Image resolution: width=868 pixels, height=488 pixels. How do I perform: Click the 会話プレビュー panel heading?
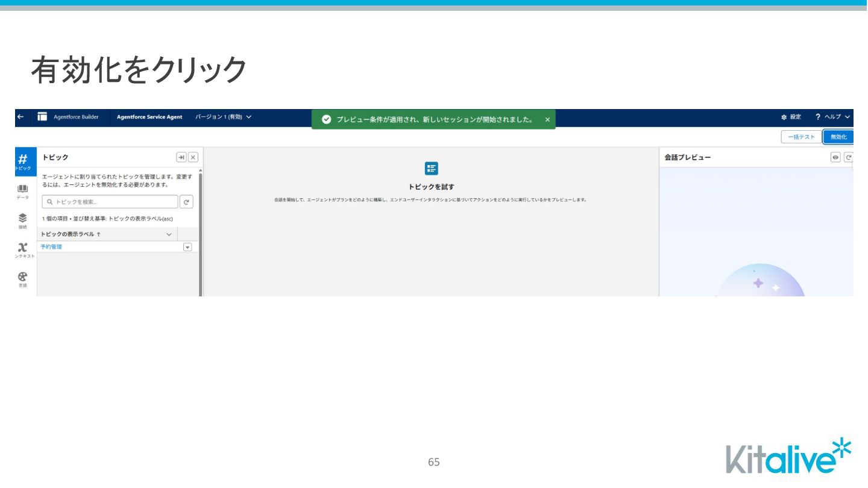(688, 157)
